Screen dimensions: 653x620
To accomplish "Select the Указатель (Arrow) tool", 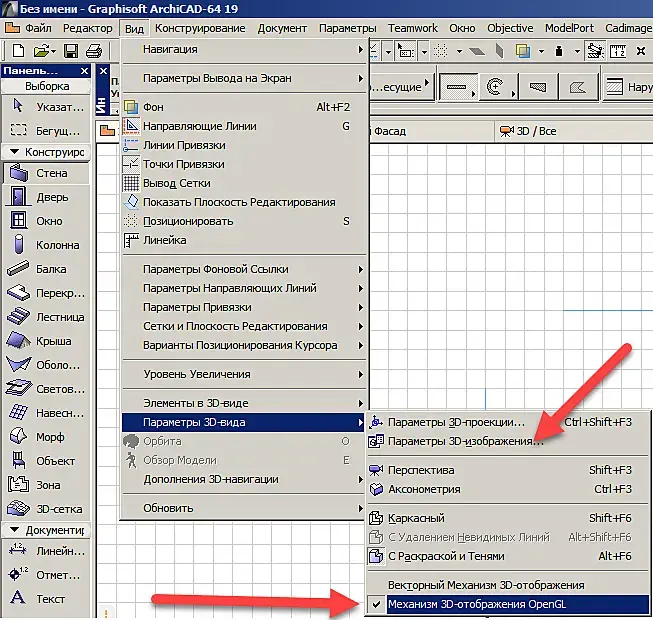I will [x=46, y=107].
